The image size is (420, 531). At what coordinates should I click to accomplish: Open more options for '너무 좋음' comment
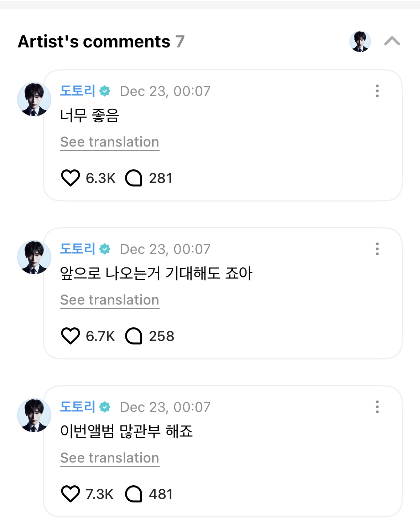pos(377,91)
